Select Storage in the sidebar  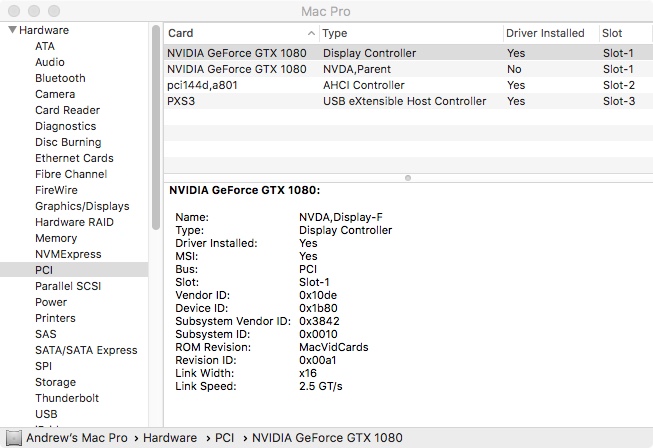coord(55,382)
